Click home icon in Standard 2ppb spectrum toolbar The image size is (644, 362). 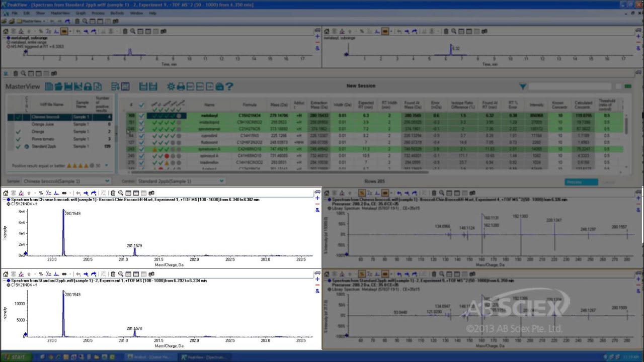[x=6, y=275]
